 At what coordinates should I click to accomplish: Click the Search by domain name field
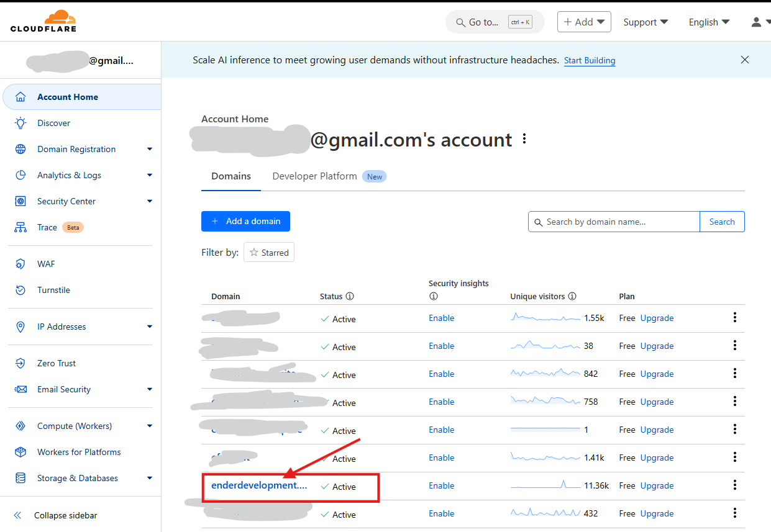coord(614,222)
